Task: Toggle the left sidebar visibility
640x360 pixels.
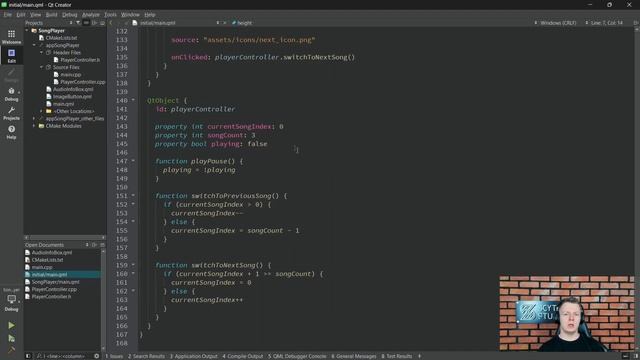Action: tap(28, 356)
